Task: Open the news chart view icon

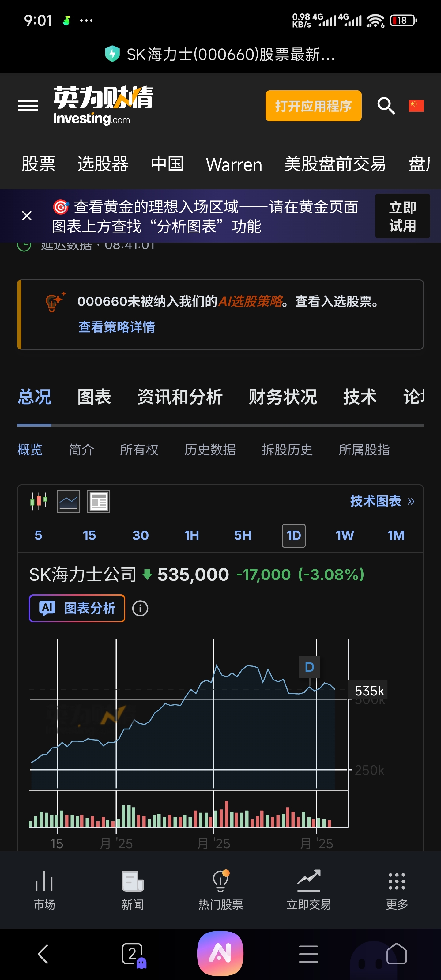Action: [x=98, y=501]
